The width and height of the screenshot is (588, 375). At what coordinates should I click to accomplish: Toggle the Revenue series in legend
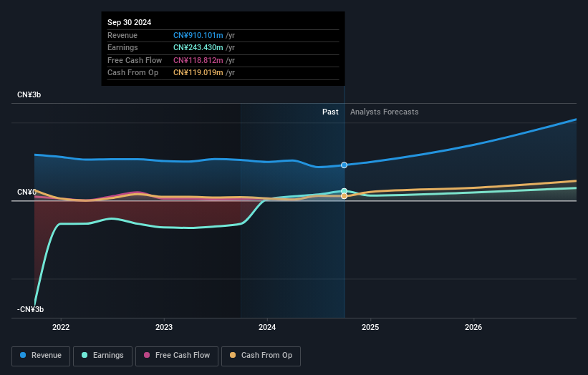click(x=42, y=356)
